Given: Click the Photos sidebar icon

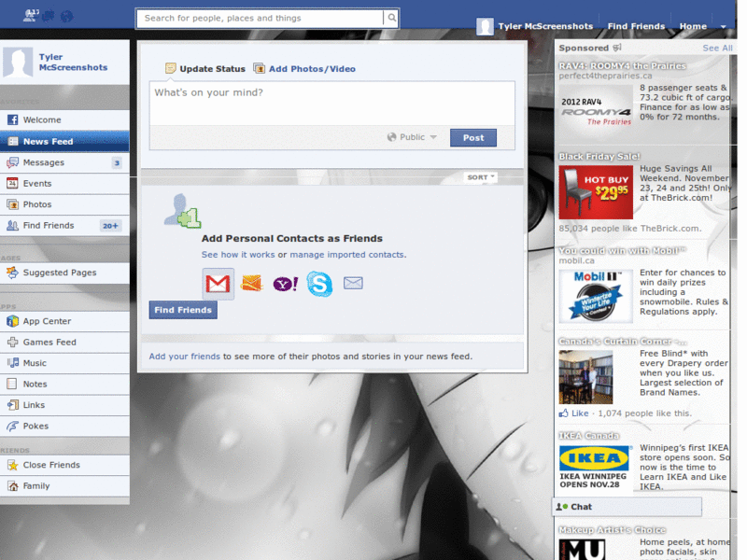Looking at the screenshot, I should pos(12,204).
